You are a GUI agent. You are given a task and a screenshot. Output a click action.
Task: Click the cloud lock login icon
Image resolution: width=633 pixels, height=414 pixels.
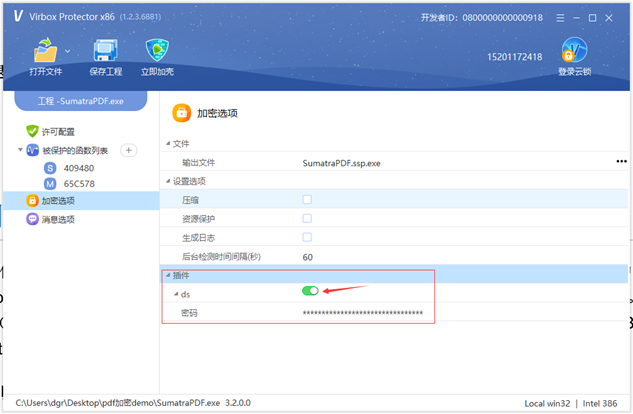[574, 50]
